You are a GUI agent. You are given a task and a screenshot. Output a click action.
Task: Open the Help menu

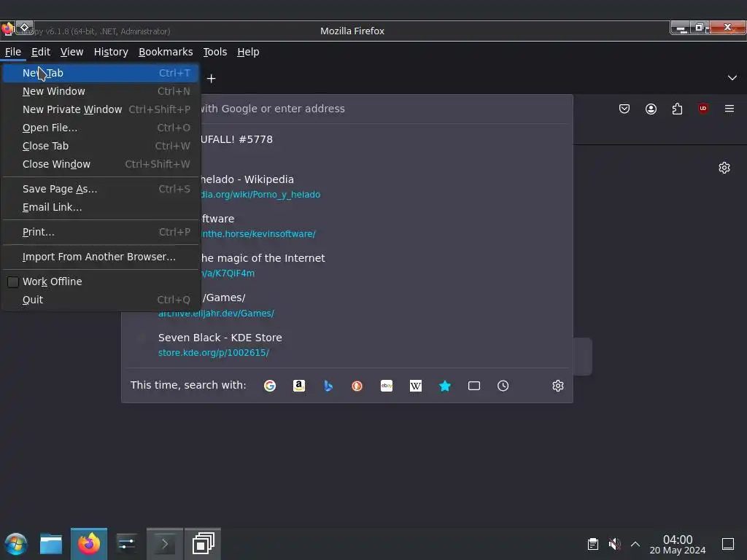pos(248,52)
